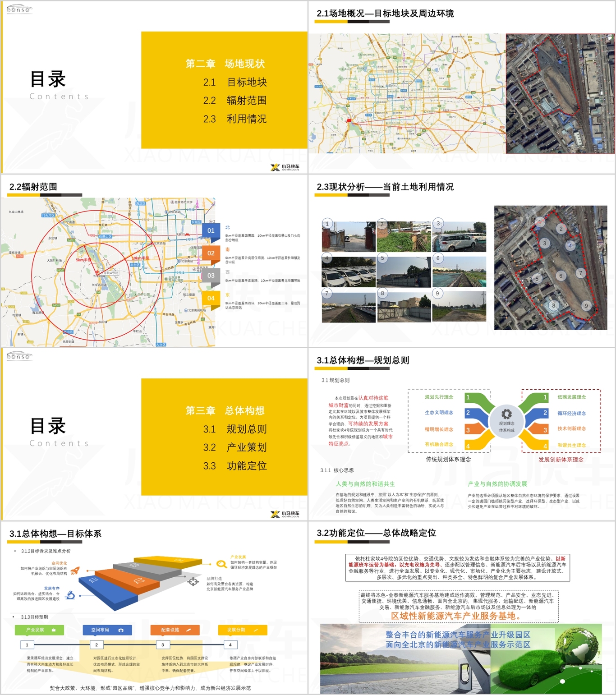This screenshot has width=616, height=695.
Task: Select the blue 空间布局 label button
Action: click(x=107, y=630)
